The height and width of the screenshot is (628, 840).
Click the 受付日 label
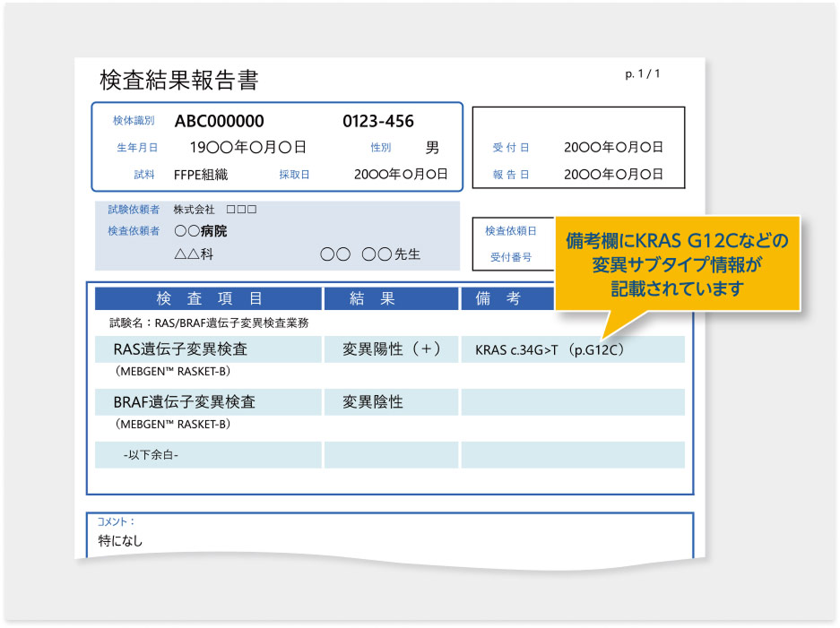tap(511, 148)
